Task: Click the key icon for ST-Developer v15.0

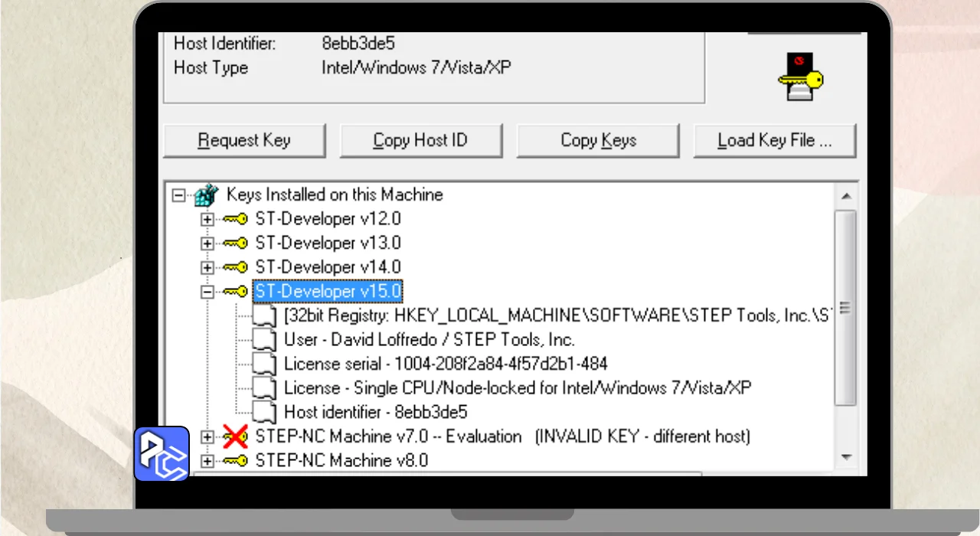Action: pyautogui.click(x=235, y=293)
